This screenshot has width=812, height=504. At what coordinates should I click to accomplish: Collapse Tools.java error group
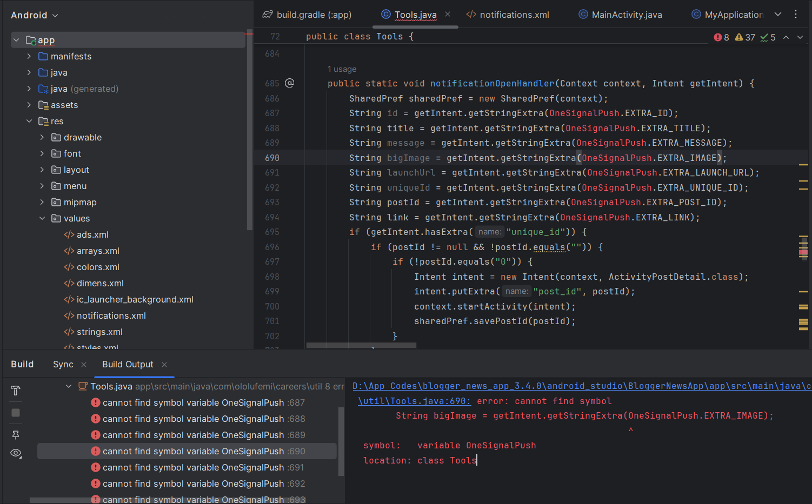pyautogui.click(x=69, y=386)
